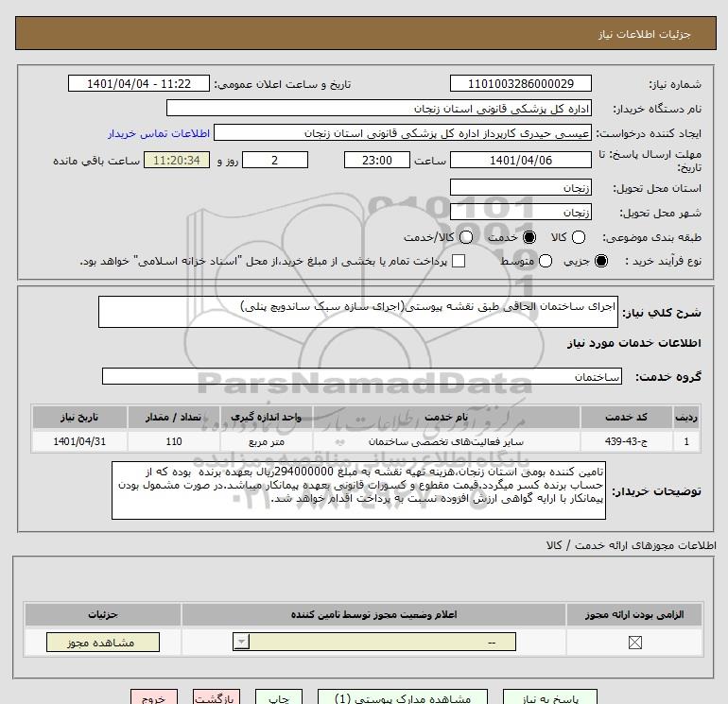Click پاسخ به نیاز button

point(549,697)
